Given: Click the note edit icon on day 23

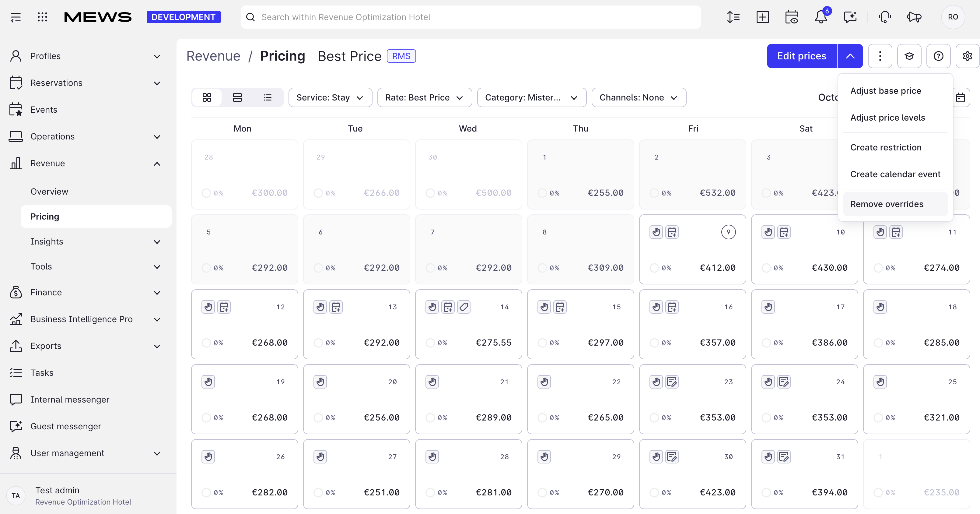Looking at the screenshot, I should [x=672, y=382].
